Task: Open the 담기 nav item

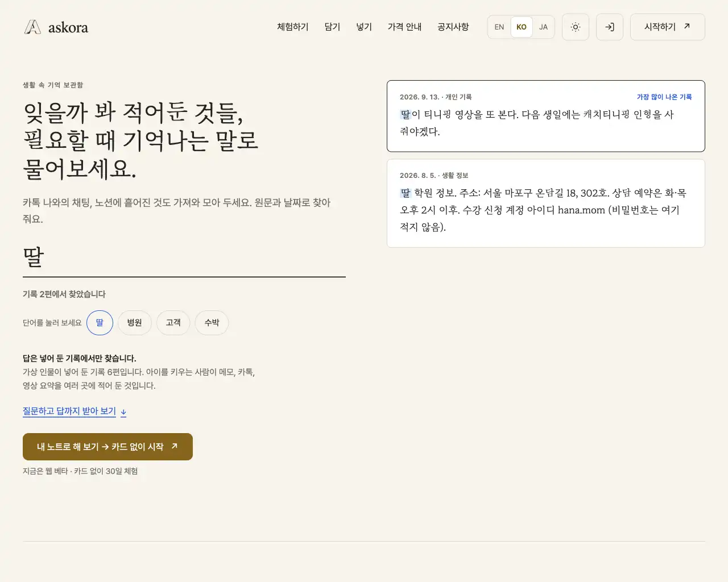Action: (332, 27)
